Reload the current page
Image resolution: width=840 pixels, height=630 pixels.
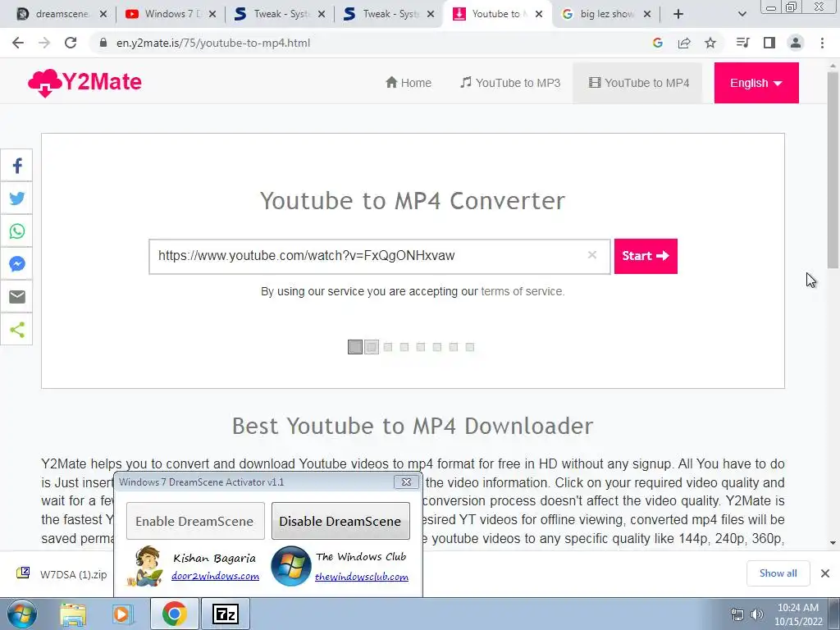pyautogui.click(x=71, y=43)
